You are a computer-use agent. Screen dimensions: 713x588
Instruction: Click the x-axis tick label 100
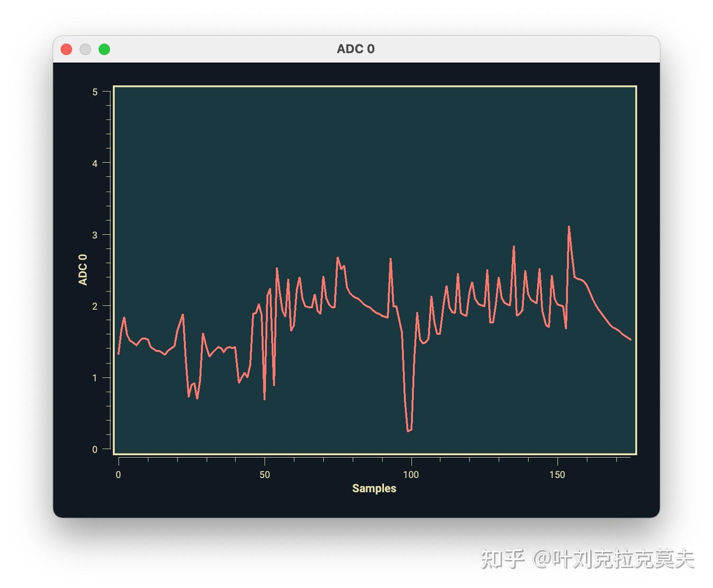411,475
